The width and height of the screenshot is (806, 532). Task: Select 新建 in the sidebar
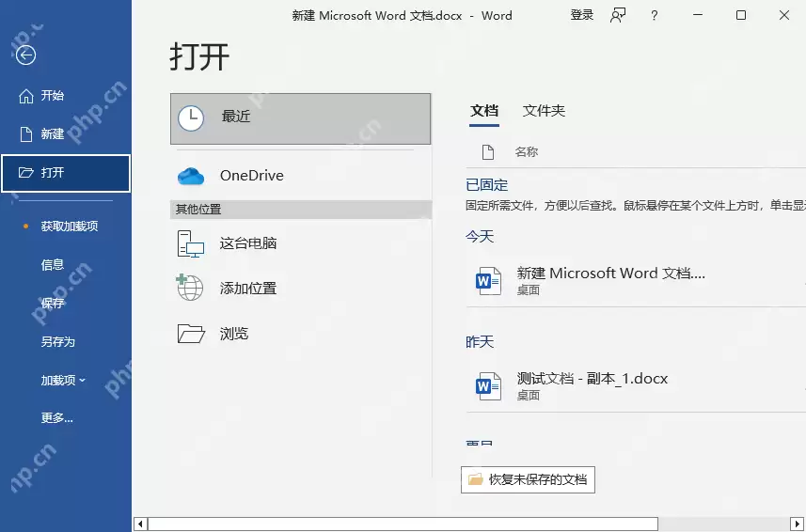[65, 134]
